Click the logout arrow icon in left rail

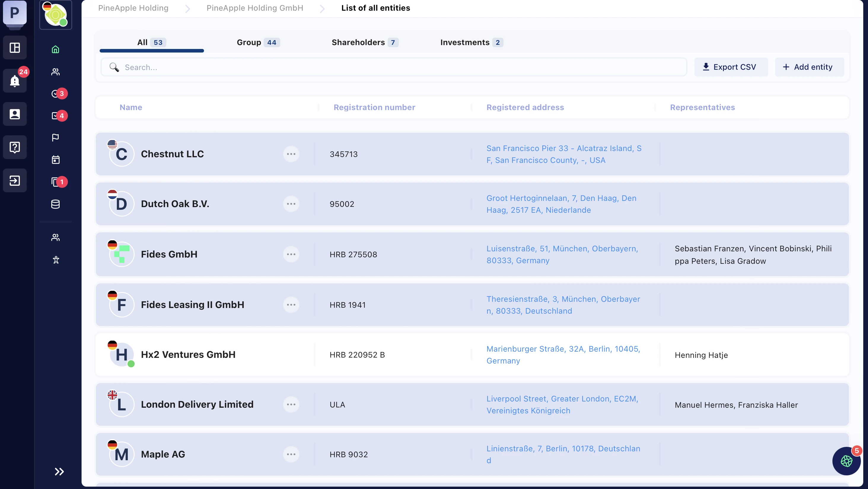click(15, 180)
